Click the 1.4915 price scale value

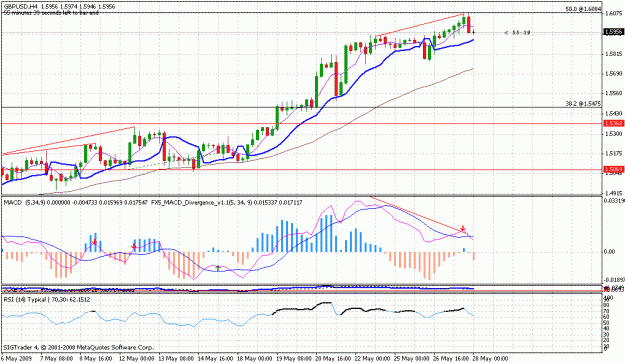pyautogui.click(x=613, y=193)
